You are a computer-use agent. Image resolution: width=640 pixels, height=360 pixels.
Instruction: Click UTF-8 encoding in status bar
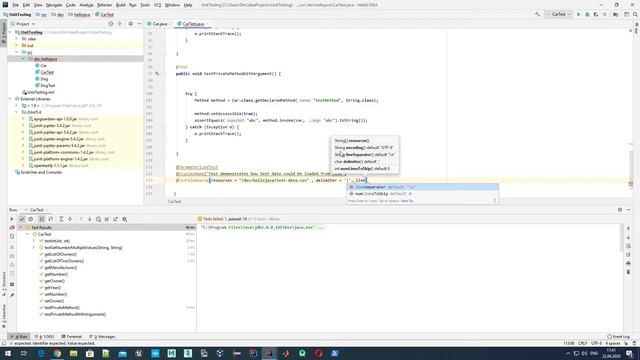click(596, 343)
